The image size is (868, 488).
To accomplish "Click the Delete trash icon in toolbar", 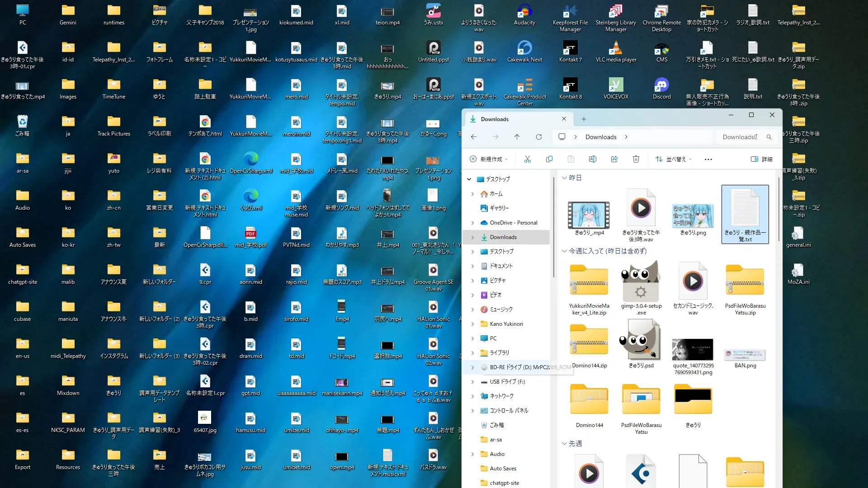I will (x=636, y=159).
